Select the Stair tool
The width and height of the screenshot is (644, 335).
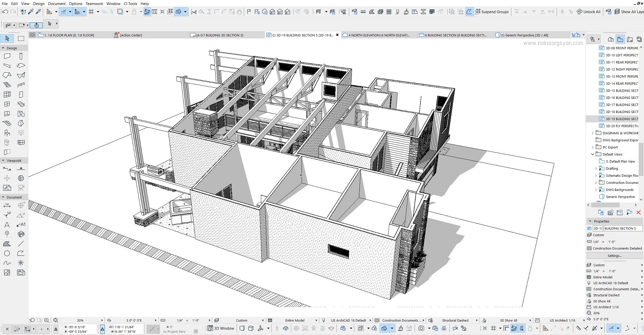tap(7, 85)
